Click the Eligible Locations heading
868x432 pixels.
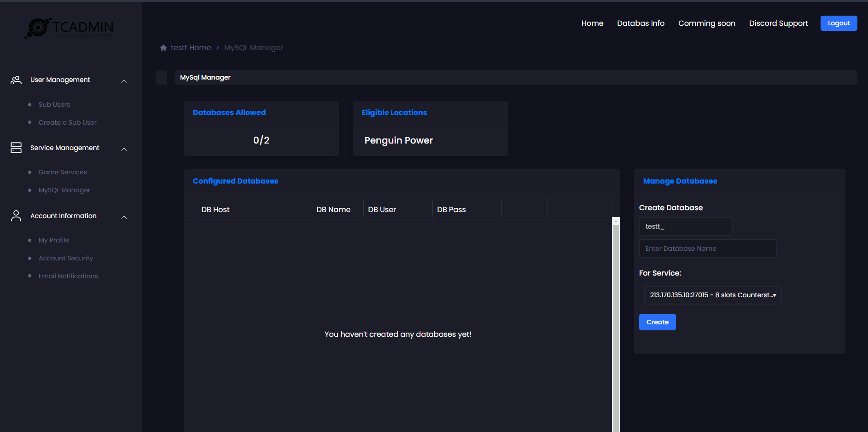(394, 112)
